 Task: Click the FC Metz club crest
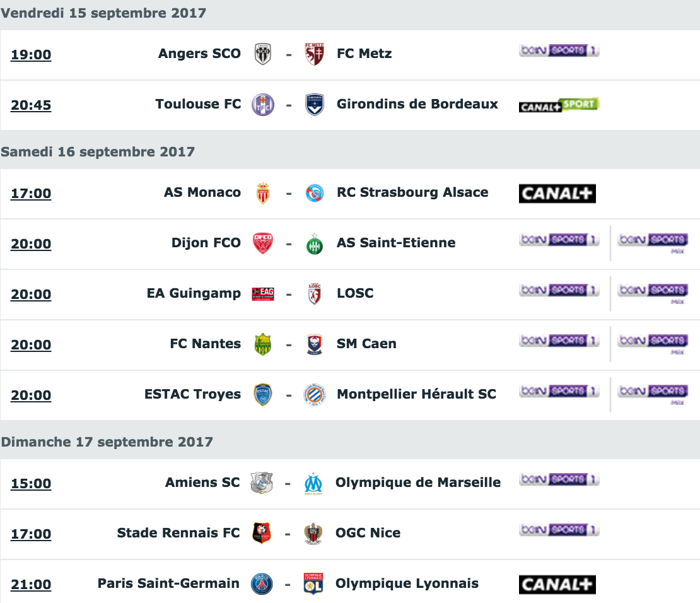point(314,54)
